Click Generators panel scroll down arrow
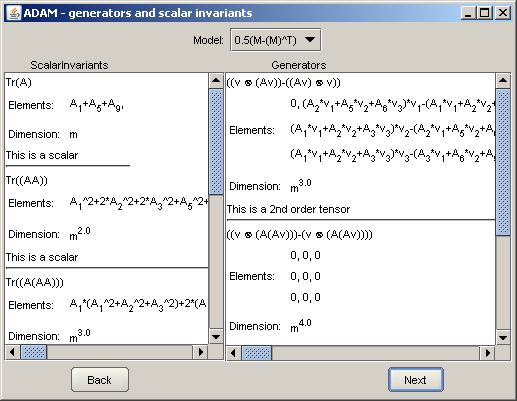Image resolution: width=517 pixels, height=401 pixels. [x=503, y=338]
